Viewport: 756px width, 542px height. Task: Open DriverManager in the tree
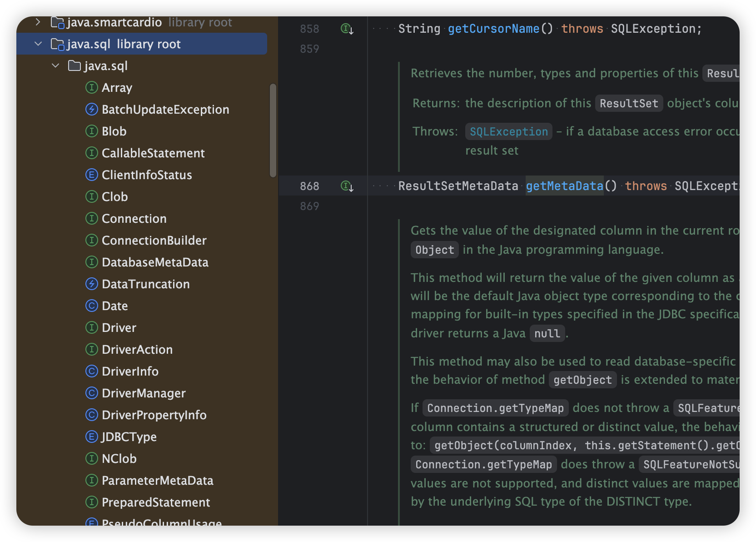(144, 393)
